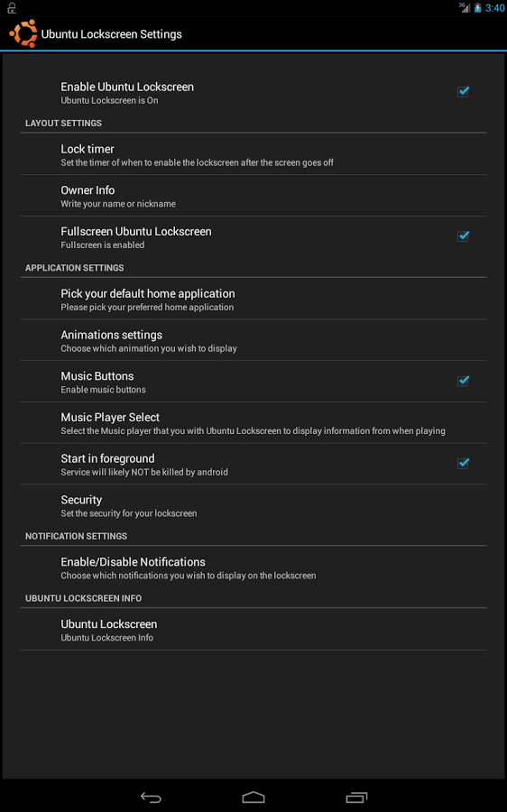Viewport: 507px width, 812px height.
Task: Tap the Android home navigation icon
Action: 253,797
